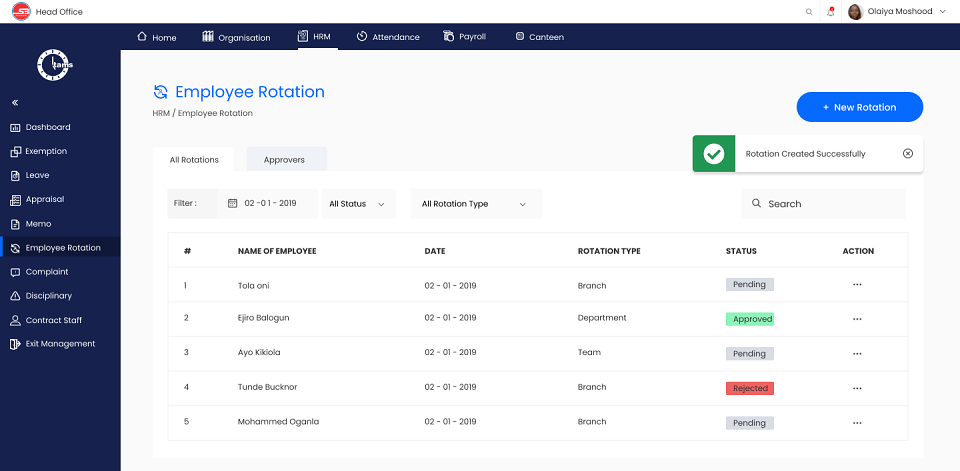Open Memo in sidebar
Viewport: 960px width, 471px height.
pyautogui.click(x=39, y=224)
